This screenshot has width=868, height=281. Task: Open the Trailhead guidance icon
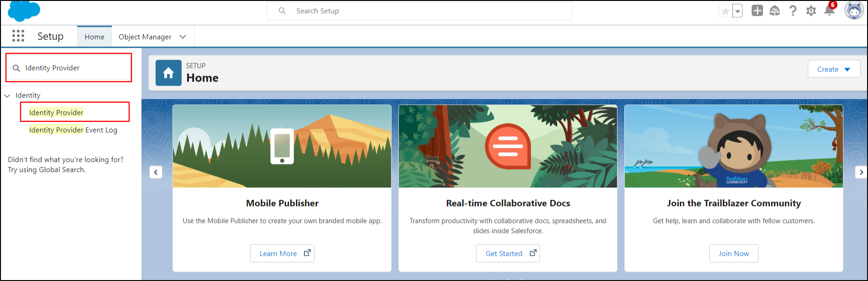(775, 10)
